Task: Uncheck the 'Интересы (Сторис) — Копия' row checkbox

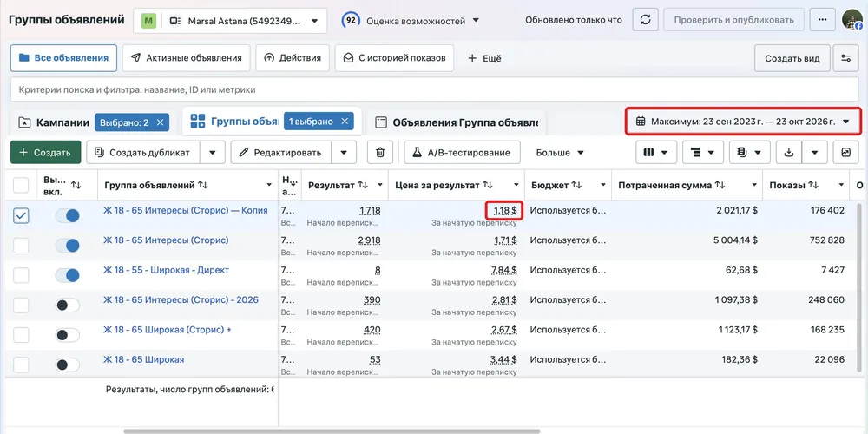Action: click(21, 215)
